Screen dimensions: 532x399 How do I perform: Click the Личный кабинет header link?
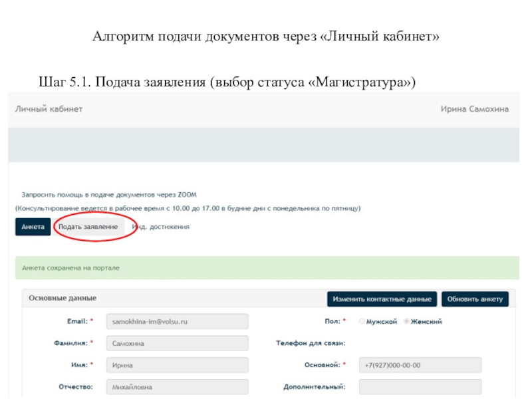pyautogui.click(x=49, y=109)
